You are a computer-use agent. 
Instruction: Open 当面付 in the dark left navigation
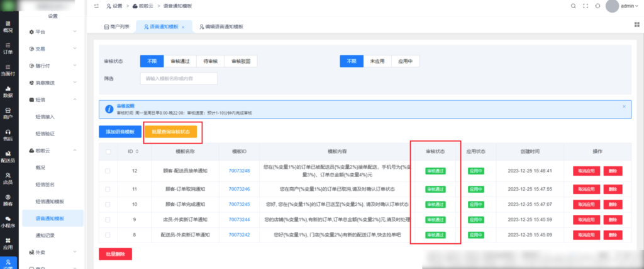click(8, 70)
